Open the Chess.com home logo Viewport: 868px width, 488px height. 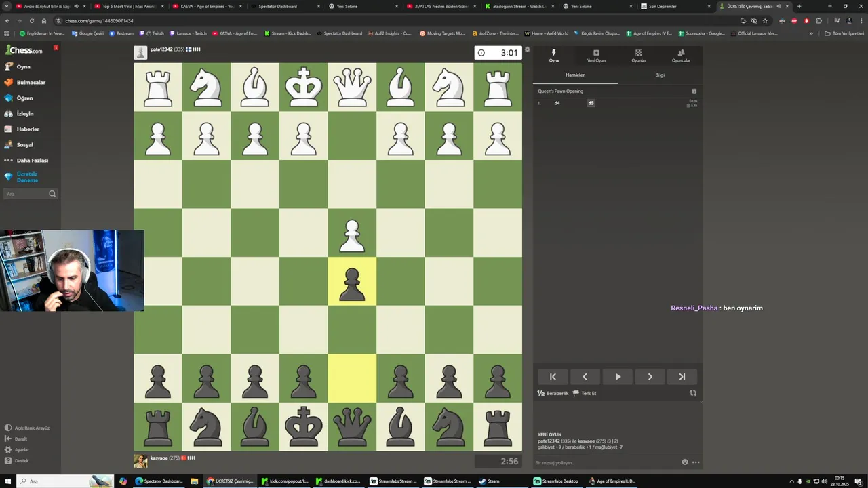point(24,50)
